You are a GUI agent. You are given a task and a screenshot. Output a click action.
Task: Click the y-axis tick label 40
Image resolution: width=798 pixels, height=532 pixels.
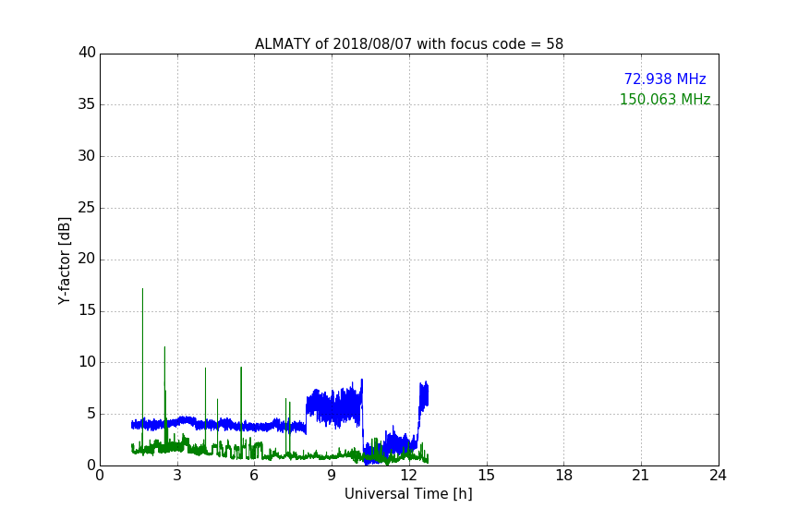(87, 53)
